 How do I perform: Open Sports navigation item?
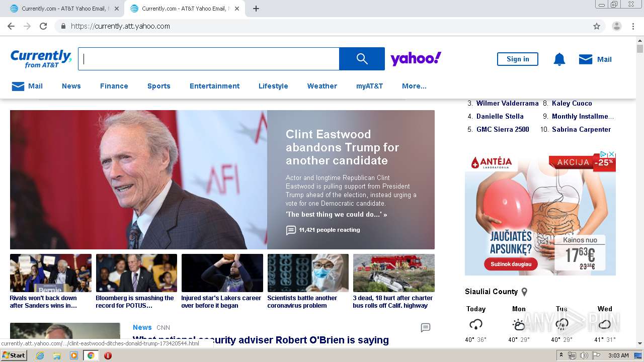pos(159,86)
